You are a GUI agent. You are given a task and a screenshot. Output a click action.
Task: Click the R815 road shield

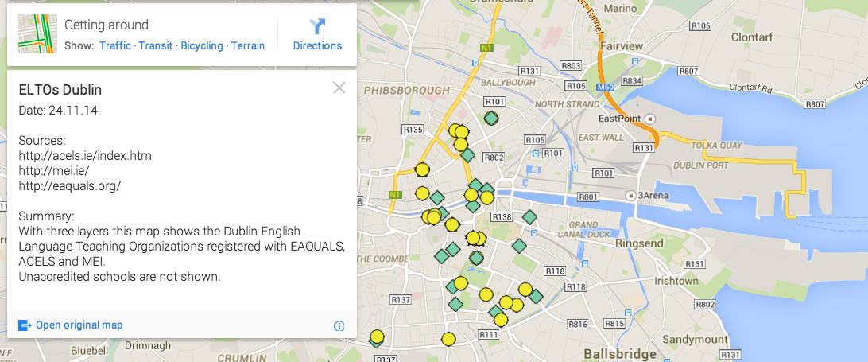615,324
